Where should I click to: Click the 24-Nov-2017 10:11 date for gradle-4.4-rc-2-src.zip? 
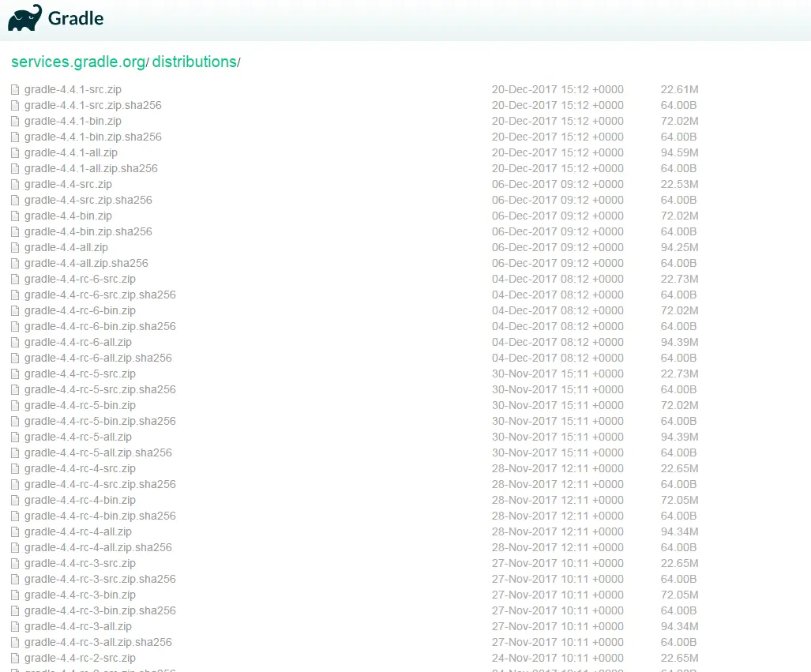point(558,658)
